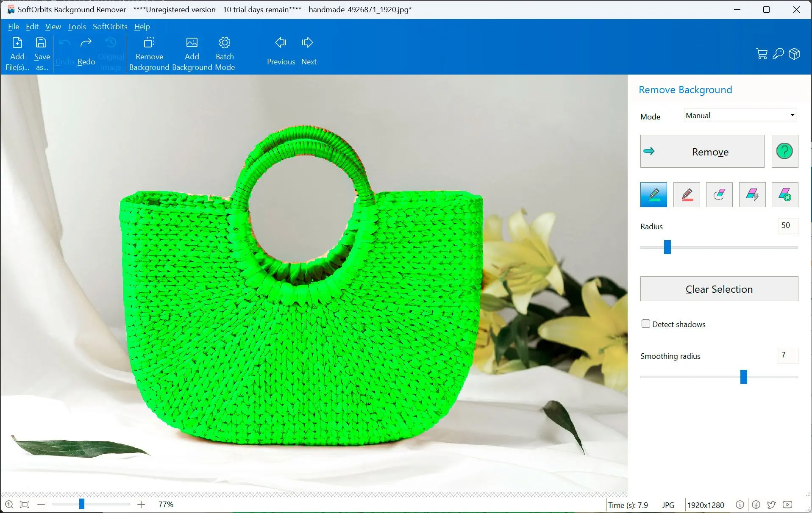812x513 pixels.
Task: Open the Tools menu
Action: coord(77,27)
